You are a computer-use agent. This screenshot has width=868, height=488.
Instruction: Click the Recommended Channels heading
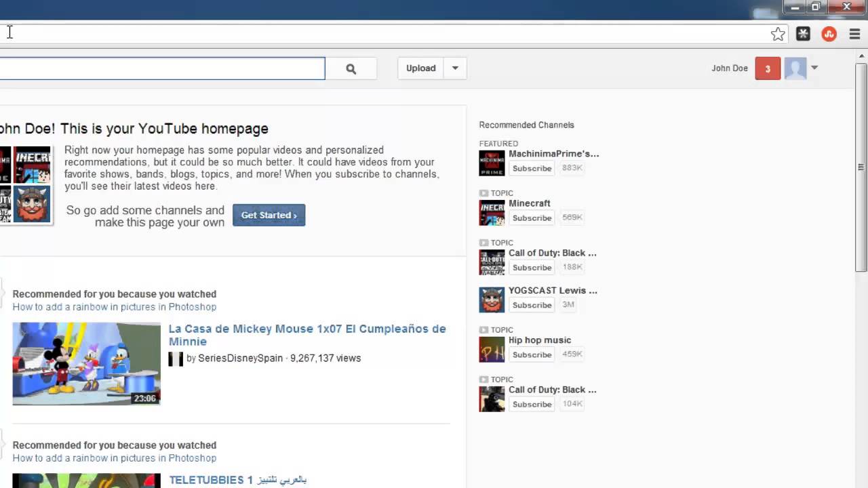coord(526,125)
